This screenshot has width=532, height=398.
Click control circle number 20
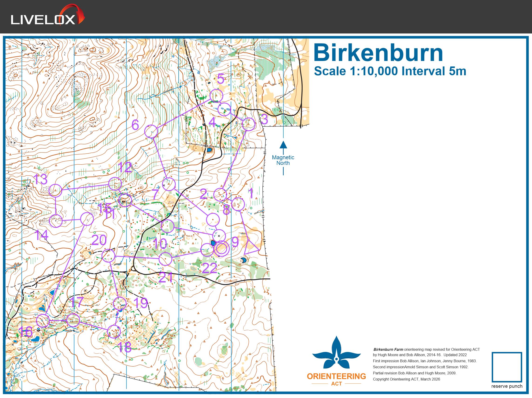108,256
